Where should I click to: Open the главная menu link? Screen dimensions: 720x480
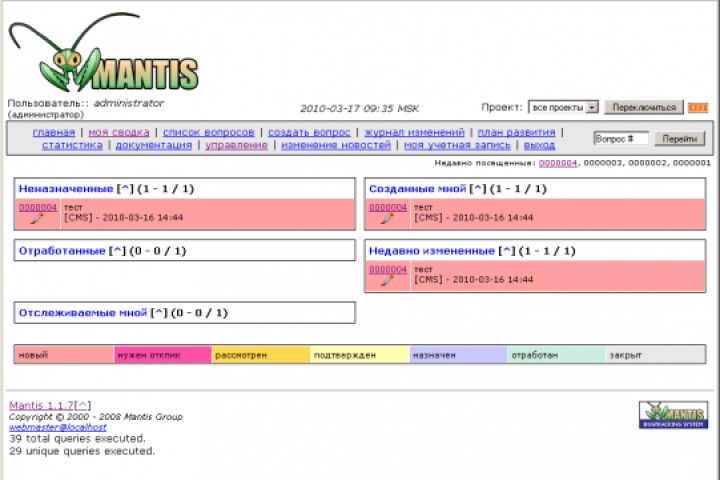tap(54, 132)
